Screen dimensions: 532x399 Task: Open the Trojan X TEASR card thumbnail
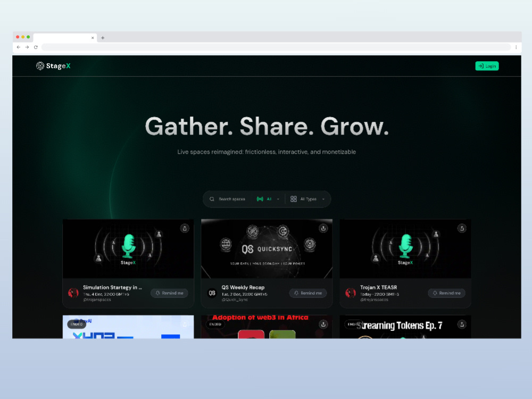405,248
